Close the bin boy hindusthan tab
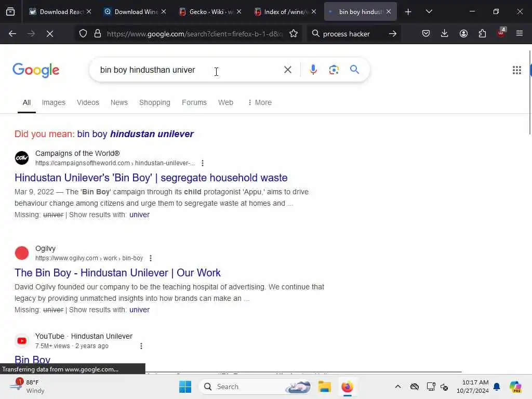Viewport: 532px width, 399px height. tap(389, 12)
